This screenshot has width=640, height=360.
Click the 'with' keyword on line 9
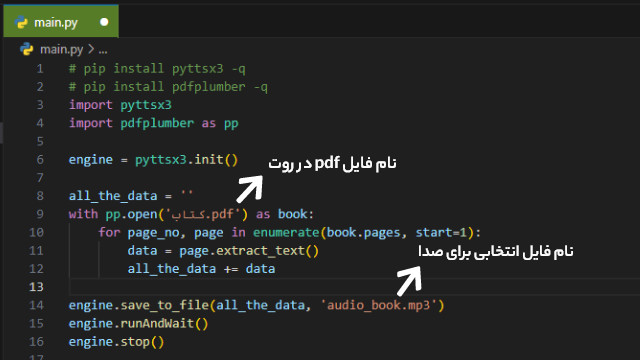coord(83,214)
